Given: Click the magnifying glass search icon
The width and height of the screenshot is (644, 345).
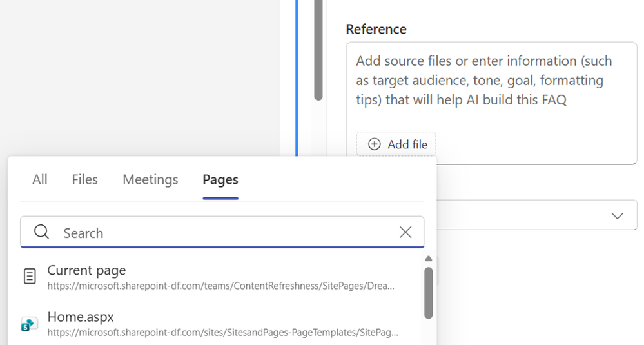Looking at the screenshot, I should 41,232.
